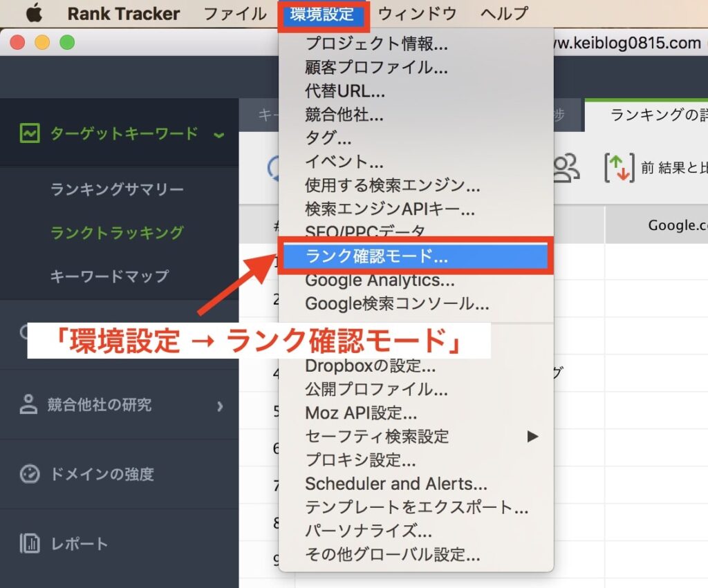Collapse ターゲットキーワード section chevron

point(219,135)
